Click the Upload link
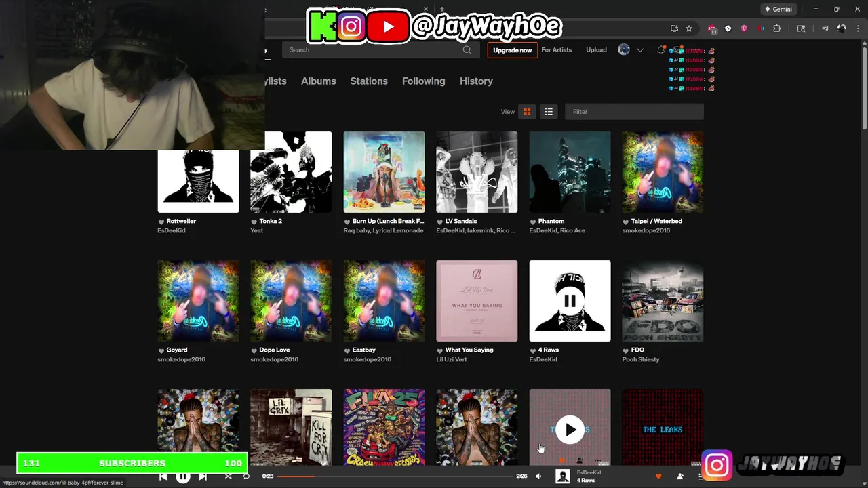 (x=596, y=49)
